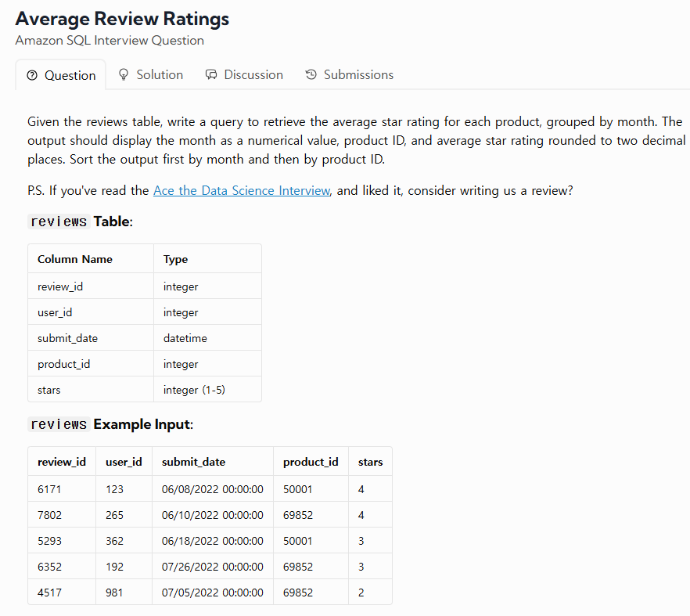The width and height of the screenshot is (690, 616).
Task: Select the 'stars' cell in schema table
Action: [91, 390]
